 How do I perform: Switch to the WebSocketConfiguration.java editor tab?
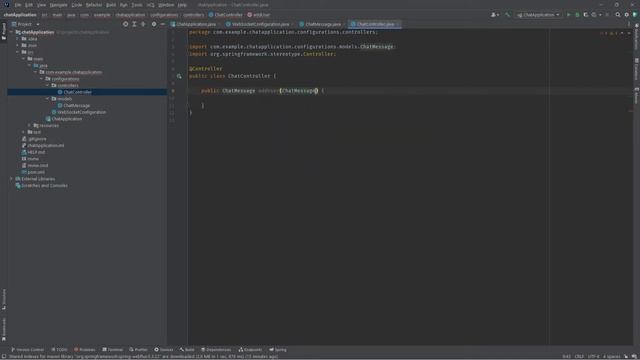pyautogui.click(x=260, y=24)
